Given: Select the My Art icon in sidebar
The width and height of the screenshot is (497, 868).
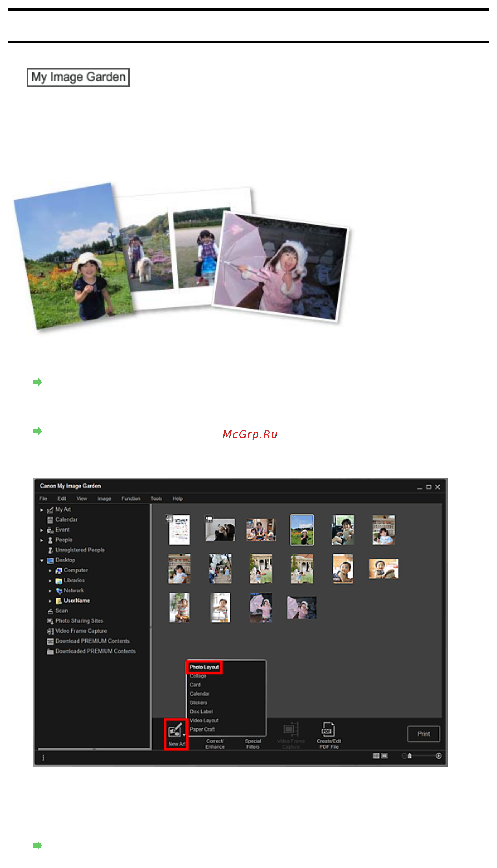Looking at the screenshot, I should (x=50, y=510).
